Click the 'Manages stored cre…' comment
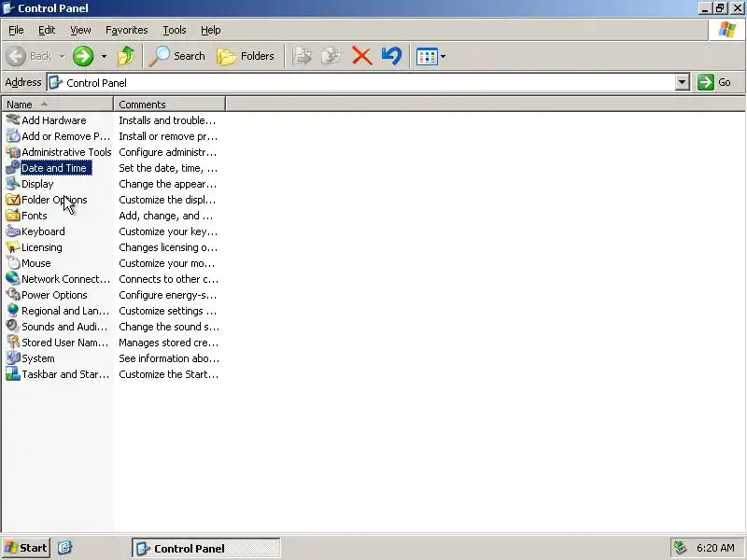 [168, 343]
